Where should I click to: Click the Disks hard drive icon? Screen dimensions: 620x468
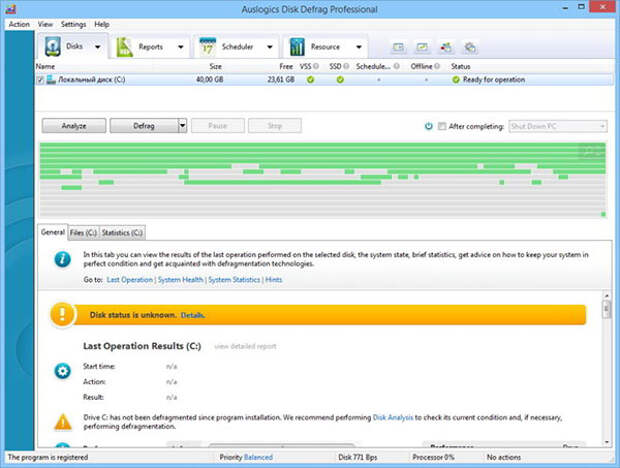53,46
